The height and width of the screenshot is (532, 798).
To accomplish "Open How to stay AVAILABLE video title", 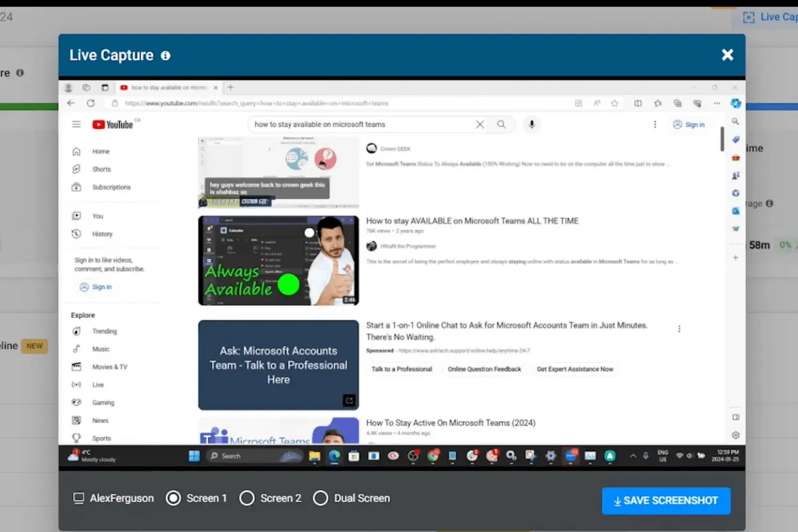I will (x=472, y=221).
